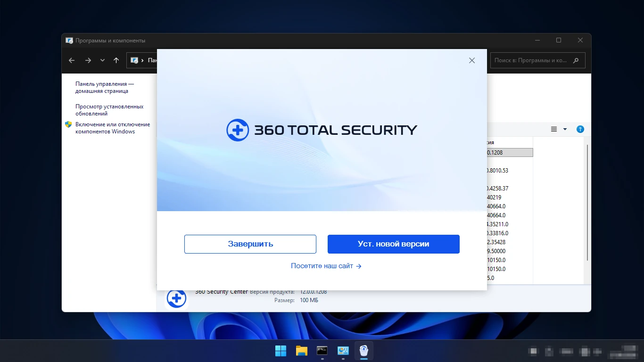Image resolution: width=644 pixels, height=362 pixels.
Task: Open Включение или отключение компонентов Windows
Action: click(113, 128)
